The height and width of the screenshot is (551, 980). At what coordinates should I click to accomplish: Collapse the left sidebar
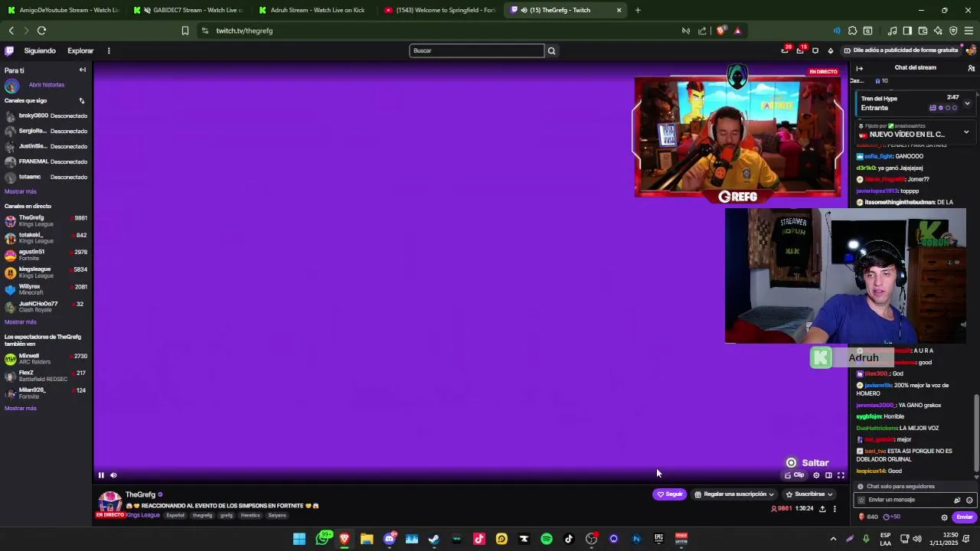click(x=83, y=70)
